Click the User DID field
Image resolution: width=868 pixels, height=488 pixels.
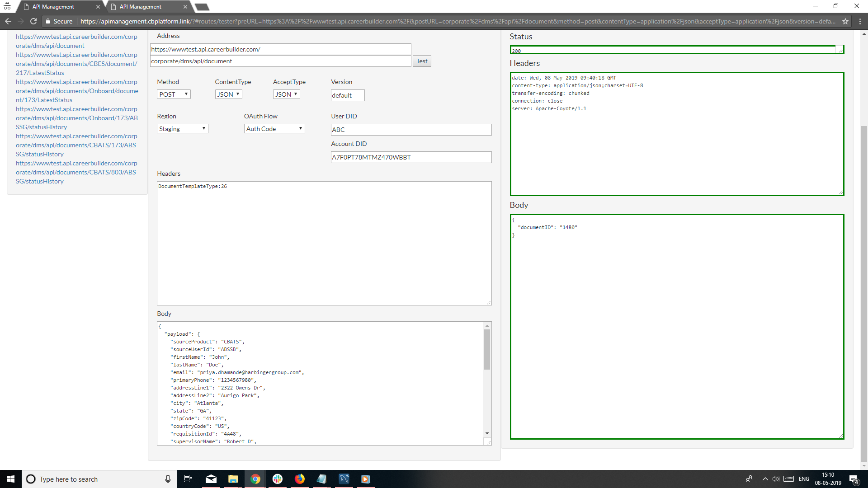click(411, 130)
